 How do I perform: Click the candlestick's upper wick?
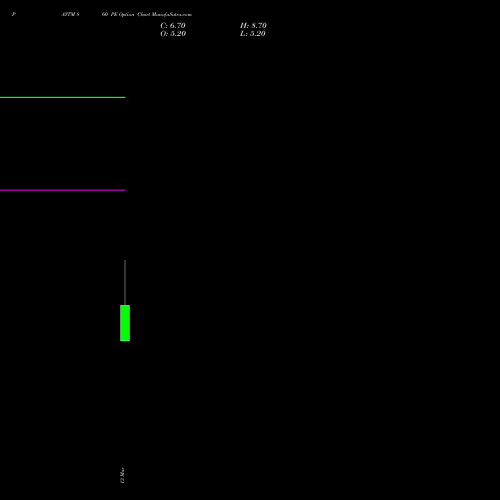tap(125, 282)
